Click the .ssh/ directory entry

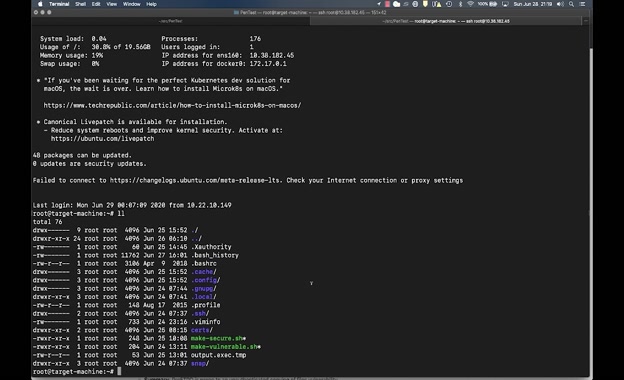point(200,314)
